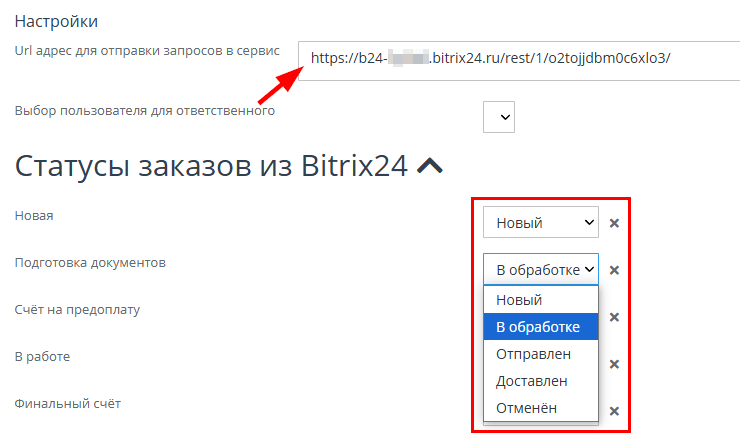The image size is (740, 435).
Task: Open the responsible user selection dropdown
Action: coord(498,117)
